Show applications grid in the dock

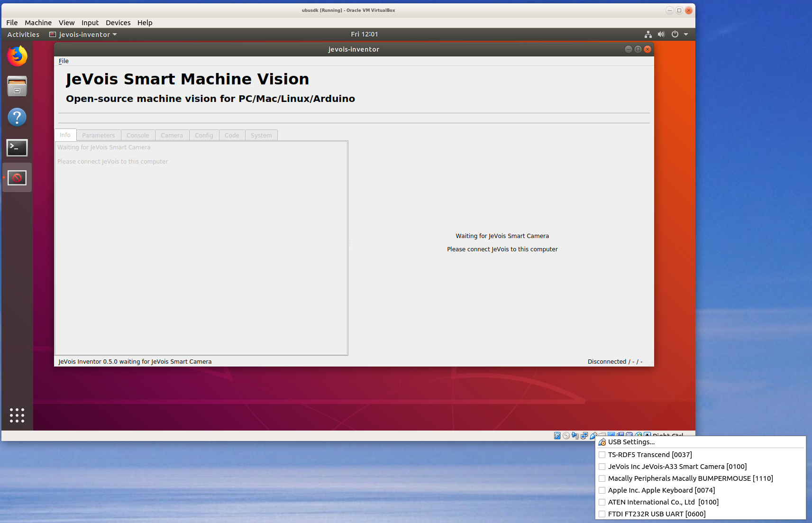[17, 415]
